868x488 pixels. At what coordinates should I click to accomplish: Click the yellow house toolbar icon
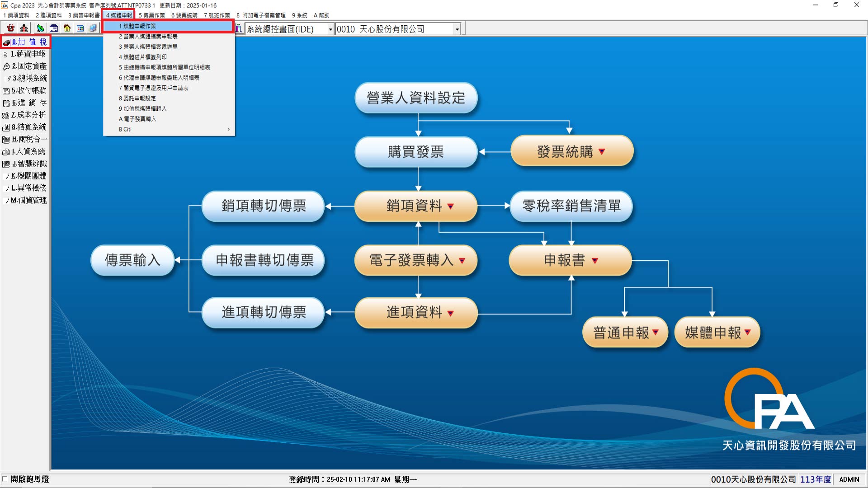[x=67, y=28]
